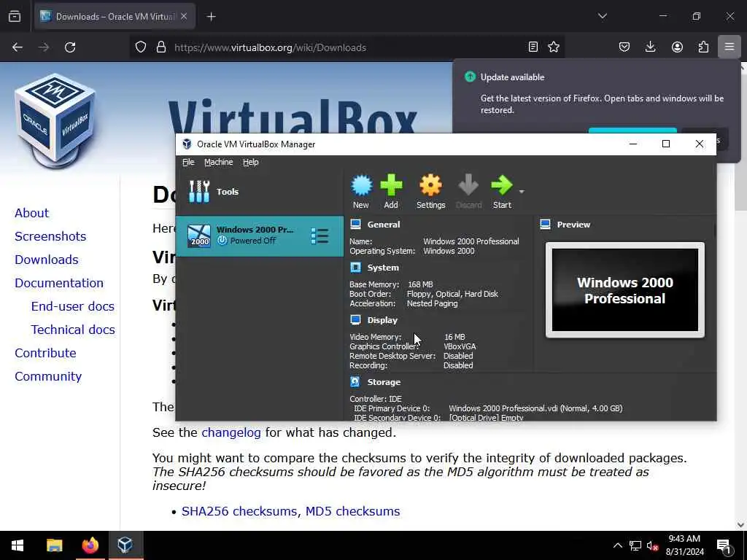
Task: Click the site padlock icon
Action: coord(161,47)
